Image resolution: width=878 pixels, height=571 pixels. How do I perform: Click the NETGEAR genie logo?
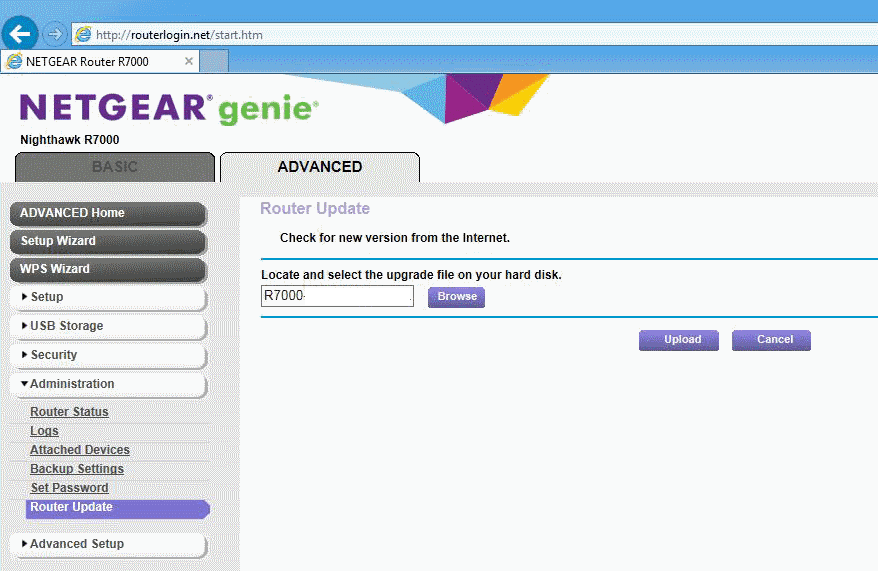click(169, 109)
